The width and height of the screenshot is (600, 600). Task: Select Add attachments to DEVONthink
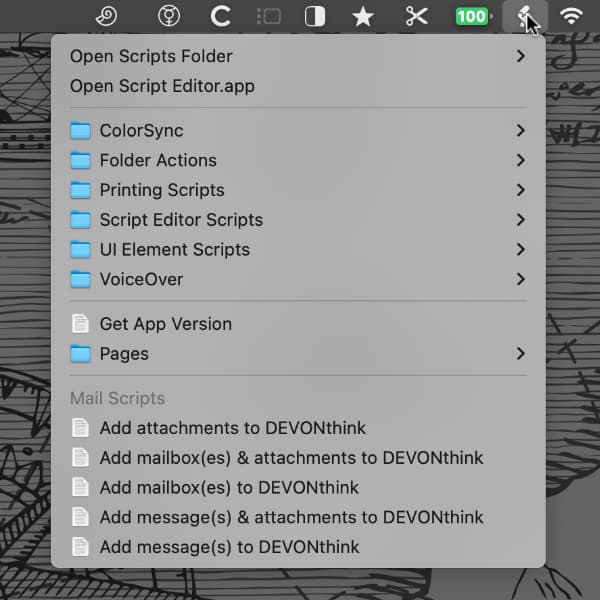coord(298,428)
